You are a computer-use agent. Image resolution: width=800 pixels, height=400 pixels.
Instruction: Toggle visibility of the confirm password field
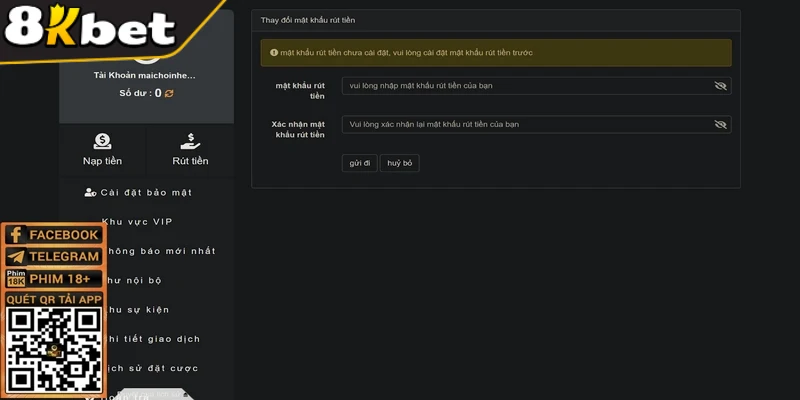pyautogui.click(x=720, y=125)
